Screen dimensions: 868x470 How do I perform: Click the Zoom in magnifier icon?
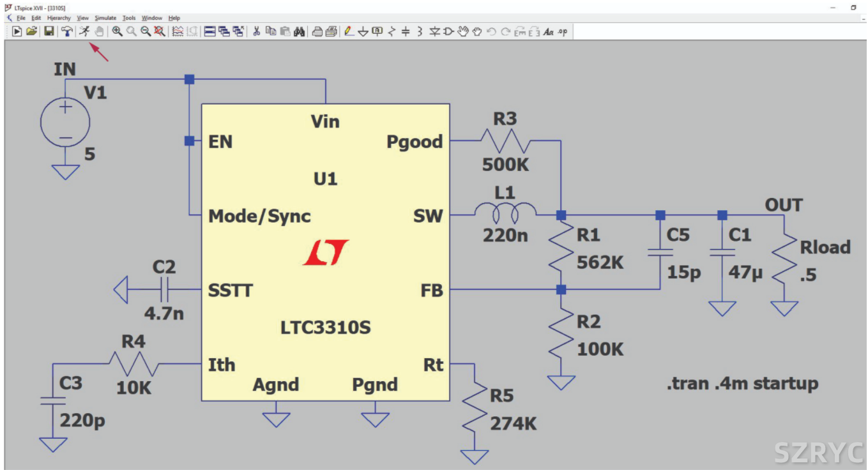[x=118, y=31]
